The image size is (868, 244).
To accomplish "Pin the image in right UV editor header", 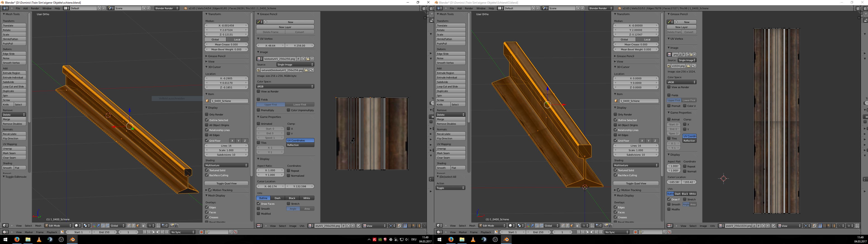I will [x=773, y=226].
